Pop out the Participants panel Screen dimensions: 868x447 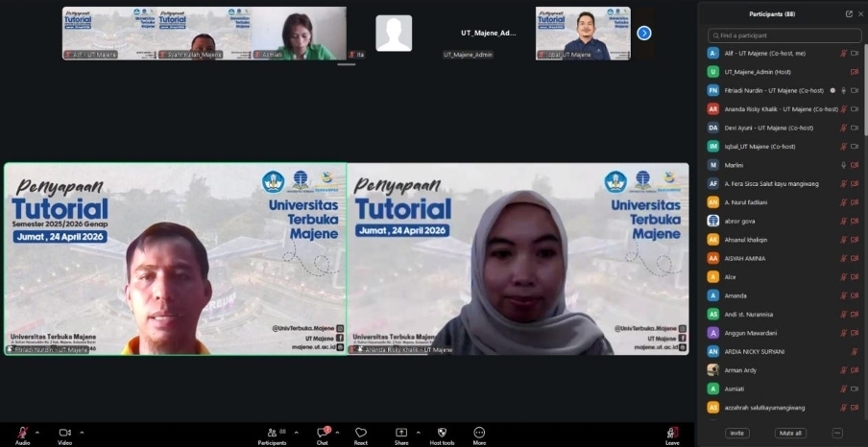tap(849, 14)
